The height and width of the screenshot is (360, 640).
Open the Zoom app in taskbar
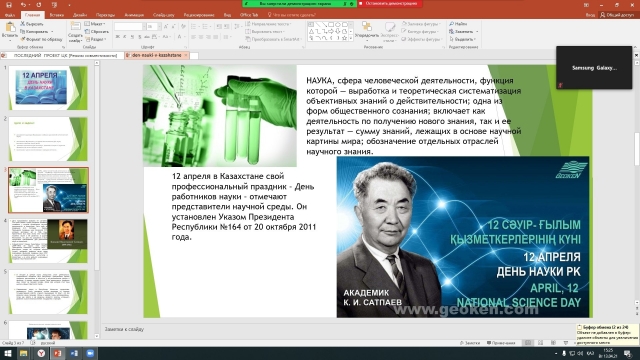point(90,353)
